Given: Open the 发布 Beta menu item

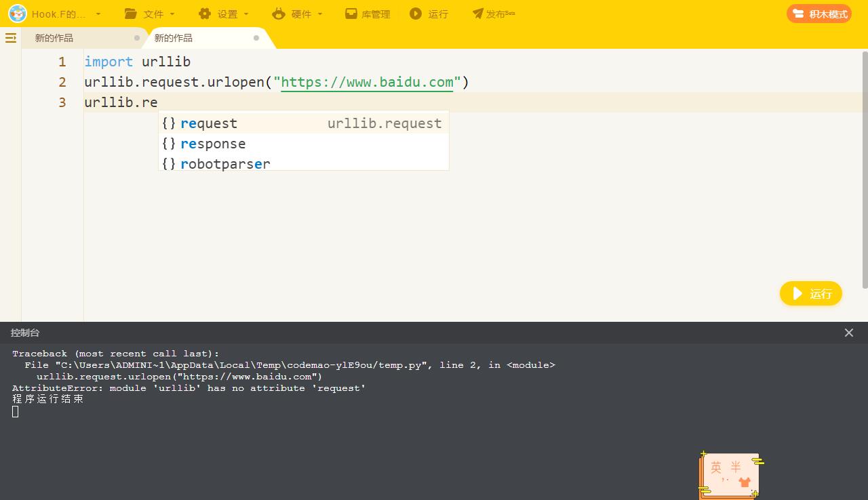Looking at the screenshot, I should tap(500, 14).
